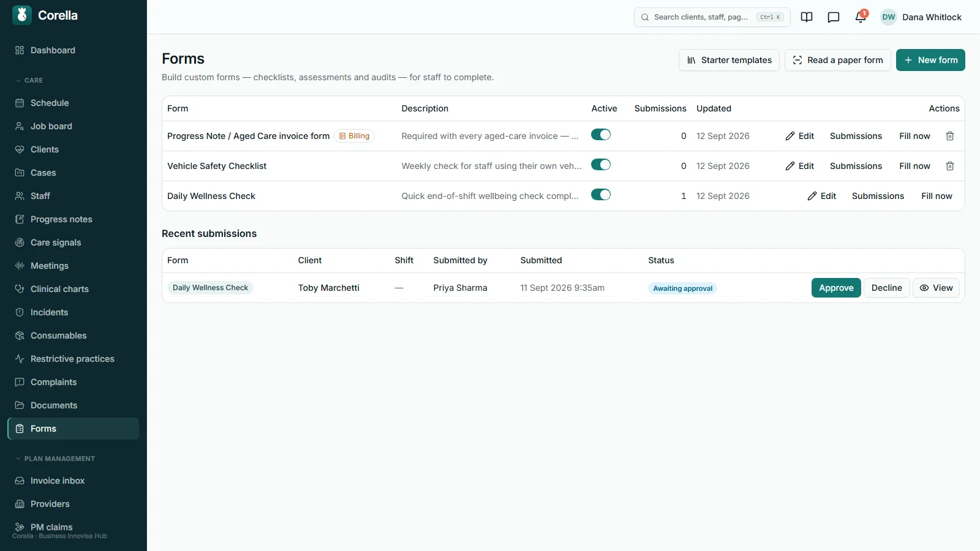Screen dimensions: 980x551
Task: Go to Complaints
Action: tap(73, 382)
